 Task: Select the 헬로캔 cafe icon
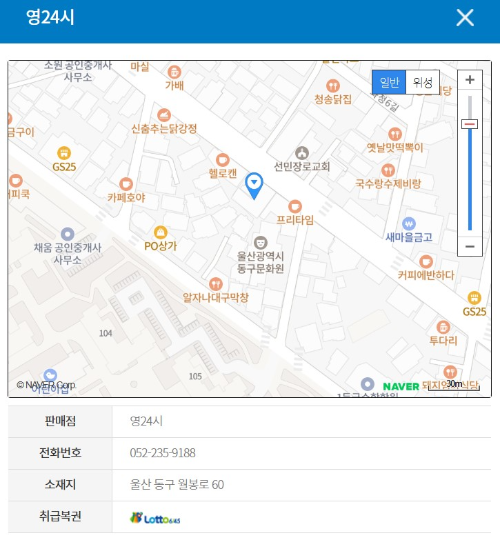click(223, 160)
